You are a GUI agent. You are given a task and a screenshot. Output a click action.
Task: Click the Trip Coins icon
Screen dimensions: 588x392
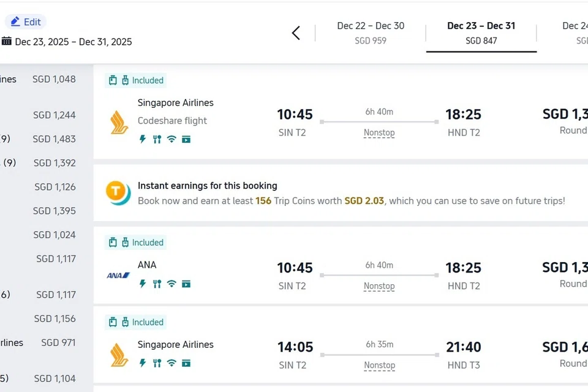click(x=118, y=192)
